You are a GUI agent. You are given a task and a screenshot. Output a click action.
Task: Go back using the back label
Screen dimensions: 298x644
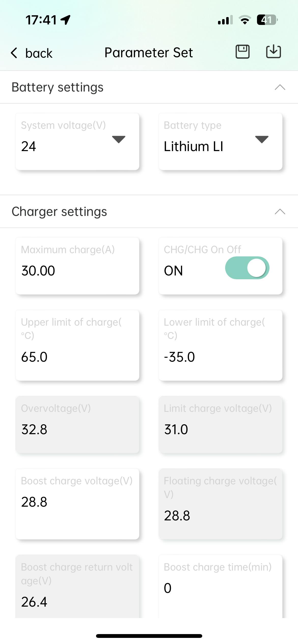[x=39, y=53]
